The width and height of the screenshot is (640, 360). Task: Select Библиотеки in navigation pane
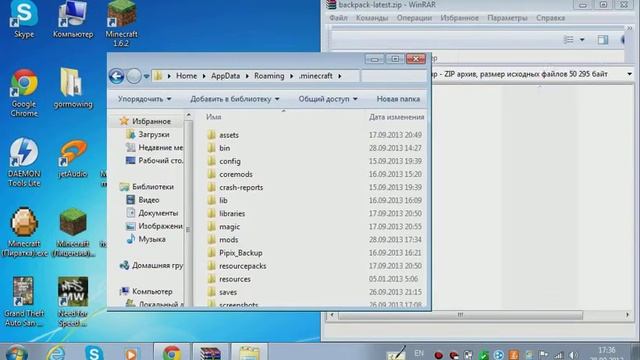coord(147,187)
